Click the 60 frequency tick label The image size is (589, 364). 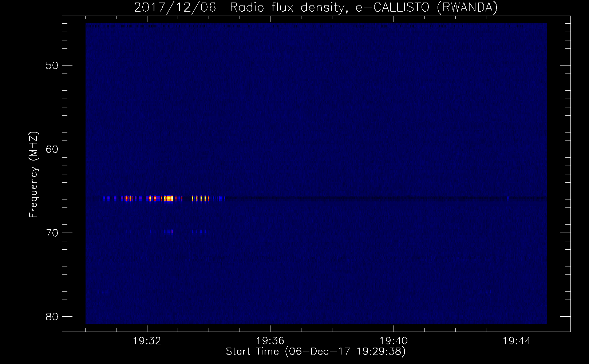point(52,149)
